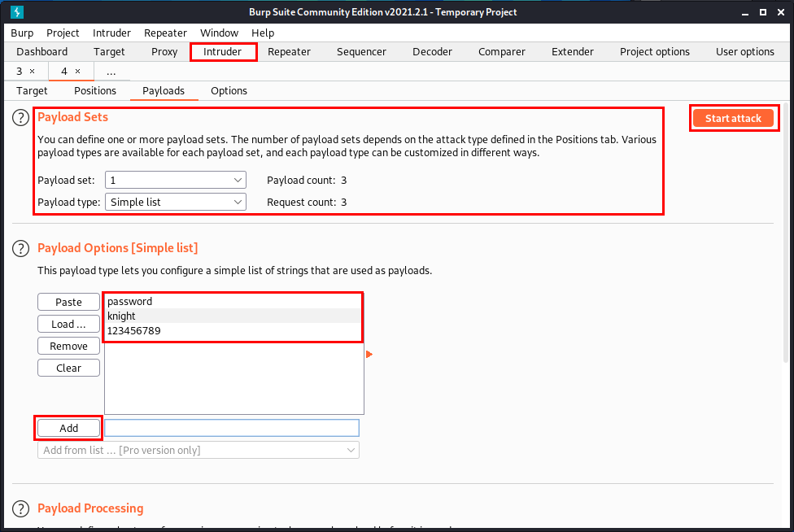The width and height of the screenshot is (794, 532).
Task: Focus the new payload item input field
Action: pos(232,428)
